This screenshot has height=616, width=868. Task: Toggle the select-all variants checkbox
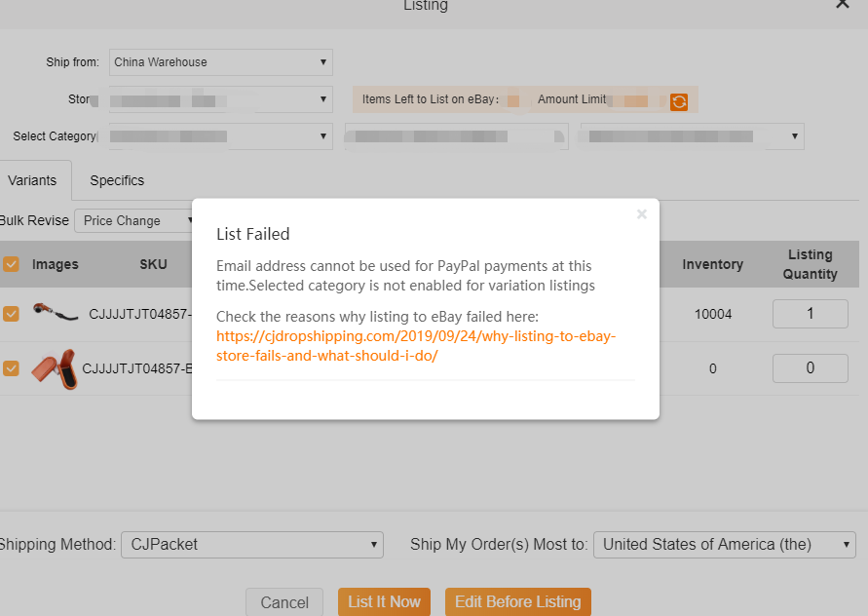click(x=11, y=264)
